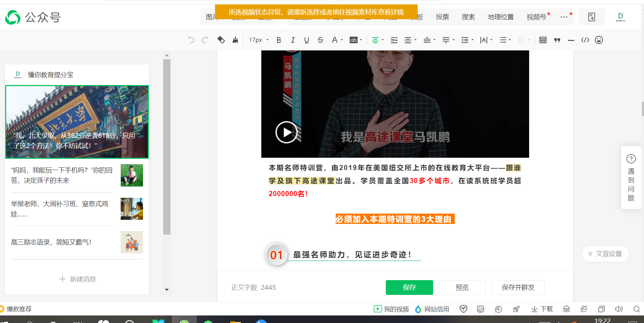This screenshot has height=323, width=644.
Task: Toggle the browser sound mute icon
Action: click(x=619, y=309)
